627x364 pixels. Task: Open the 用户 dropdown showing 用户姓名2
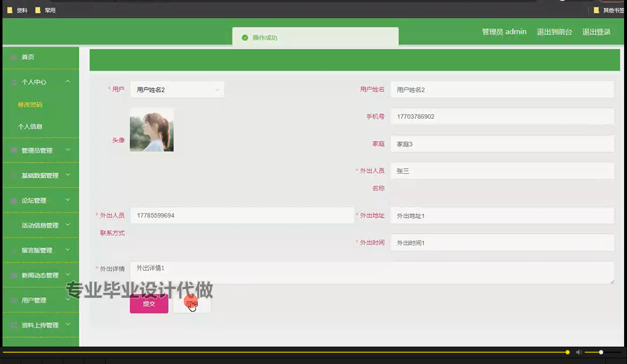(x=177, y=89)
